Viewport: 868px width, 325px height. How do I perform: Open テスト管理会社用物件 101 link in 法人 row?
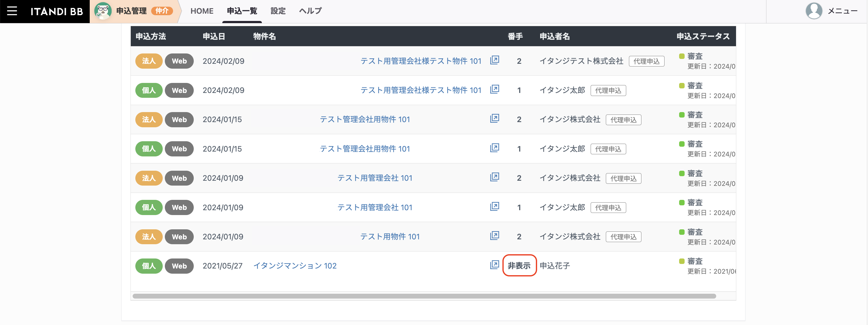(x=365, y=119)
